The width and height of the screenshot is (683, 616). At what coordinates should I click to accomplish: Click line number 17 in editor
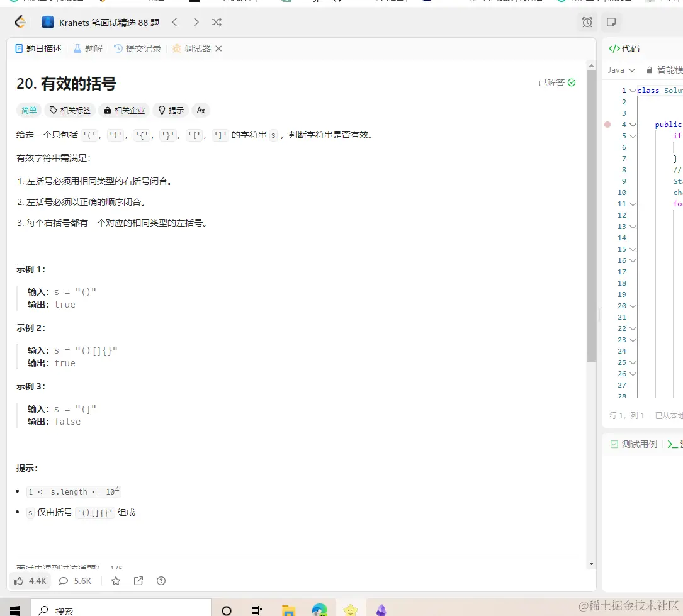pyautogui.click(x=621, y=272)
